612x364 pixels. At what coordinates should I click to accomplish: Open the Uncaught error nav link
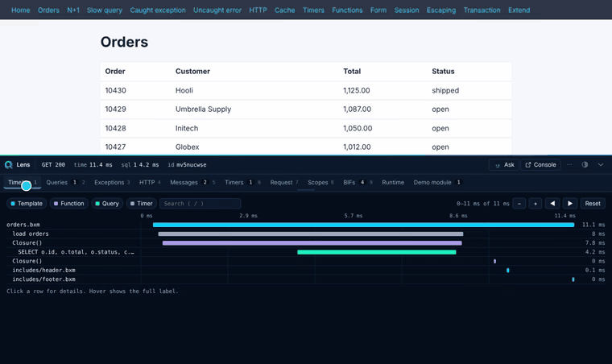(x=217, y=10)
